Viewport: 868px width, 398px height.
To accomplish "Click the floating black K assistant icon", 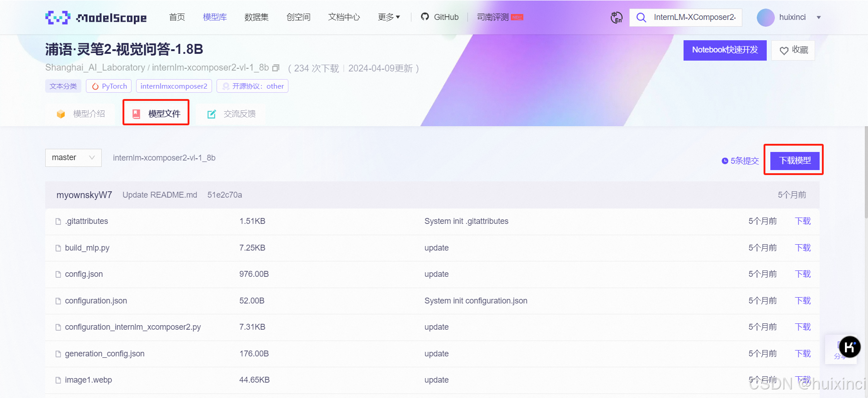I will pos(849,347).
